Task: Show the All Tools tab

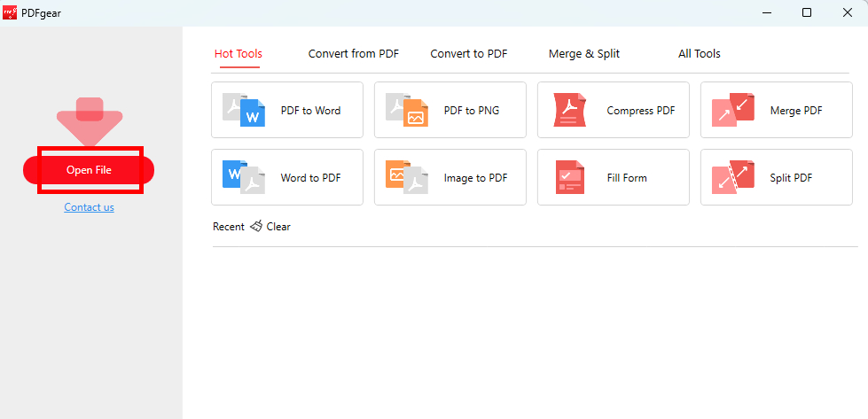Action: tap(700, 54)
